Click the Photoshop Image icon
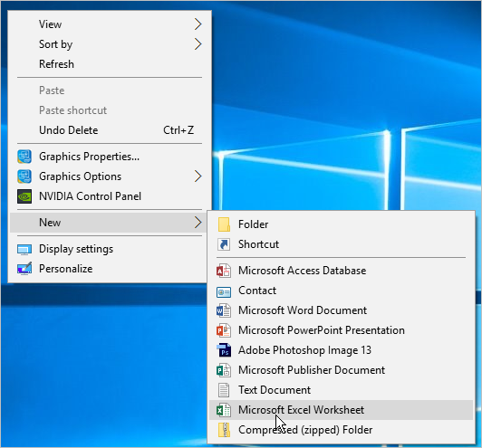The height and width of the screenshot is (448, 482). [224, 350]
